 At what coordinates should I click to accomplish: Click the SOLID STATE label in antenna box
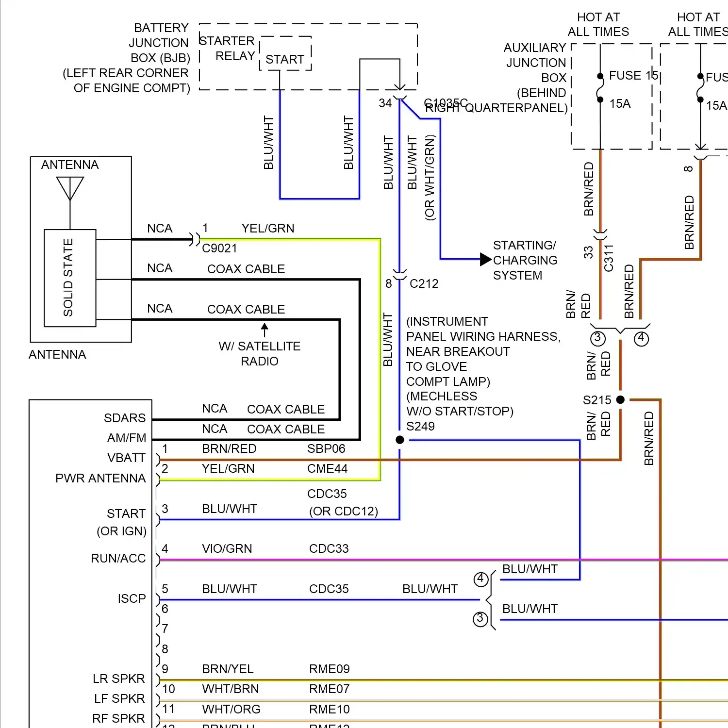point(68,277)
